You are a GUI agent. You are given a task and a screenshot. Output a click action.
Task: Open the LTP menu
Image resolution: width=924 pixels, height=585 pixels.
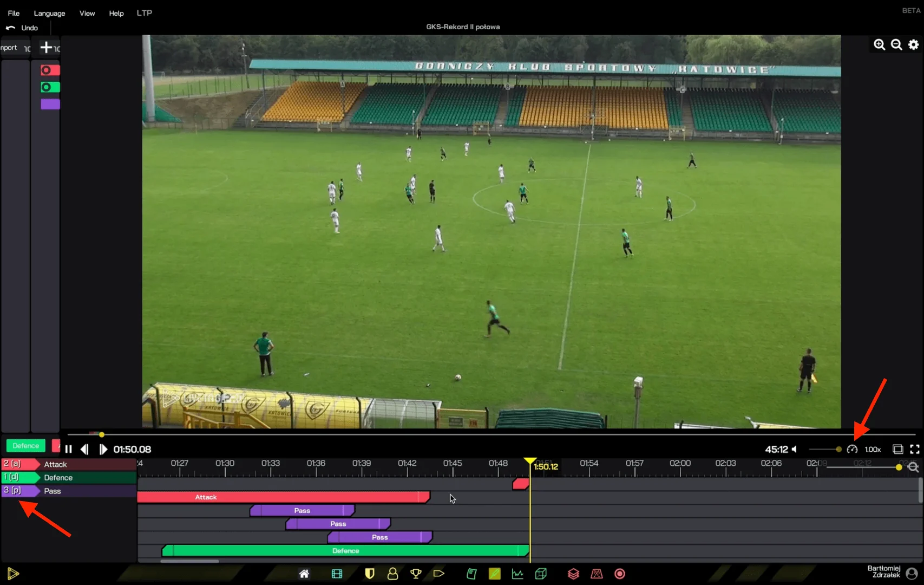[x=144, y=13]
